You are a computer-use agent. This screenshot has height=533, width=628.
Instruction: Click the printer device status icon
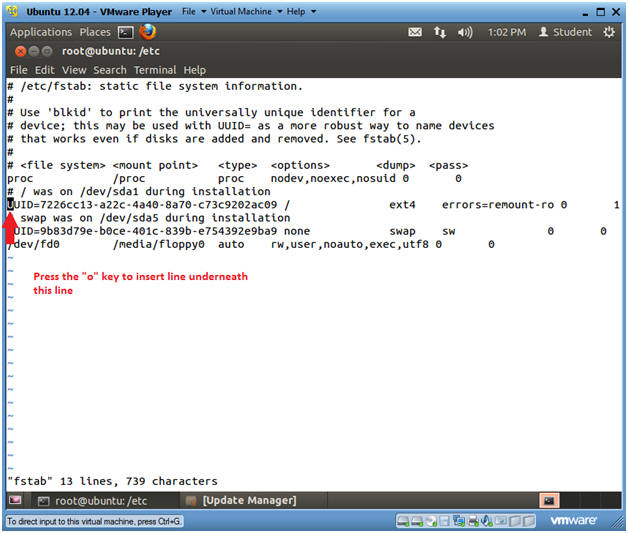click(473, 521)
